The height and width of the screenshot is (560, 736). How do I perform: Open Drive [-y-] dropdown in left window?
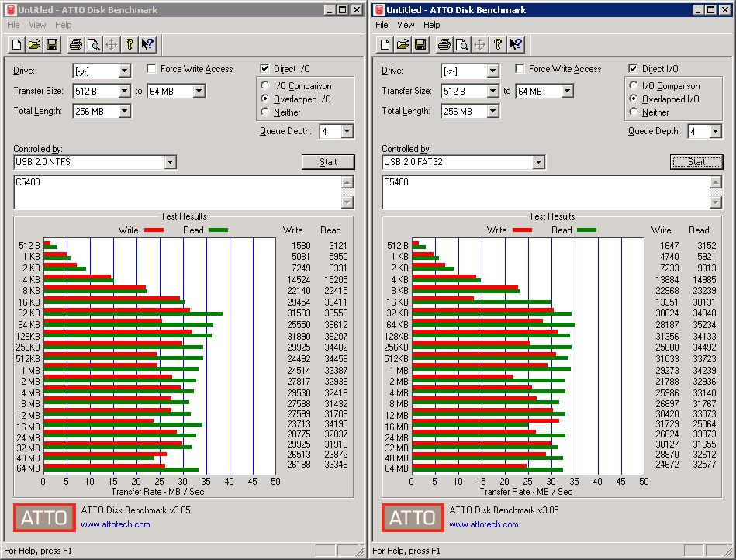click(x=124, y=71)
